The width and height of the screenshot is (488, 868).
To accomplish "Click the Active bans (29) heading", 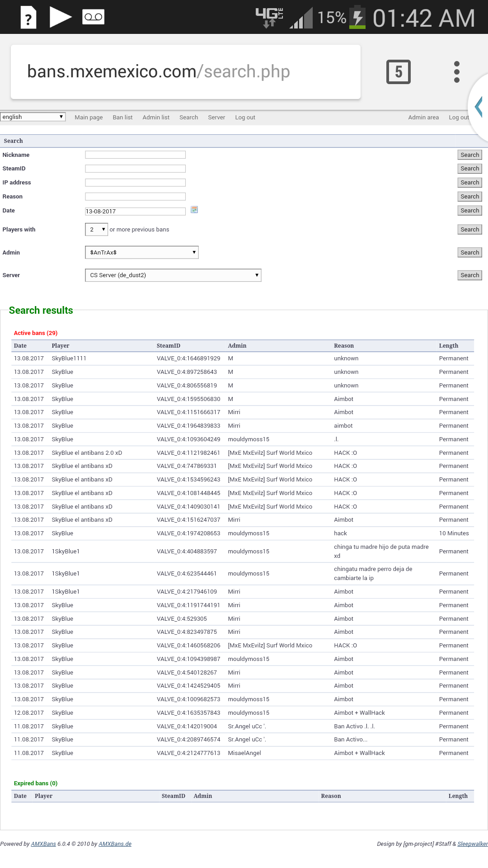I will point(36,333).
